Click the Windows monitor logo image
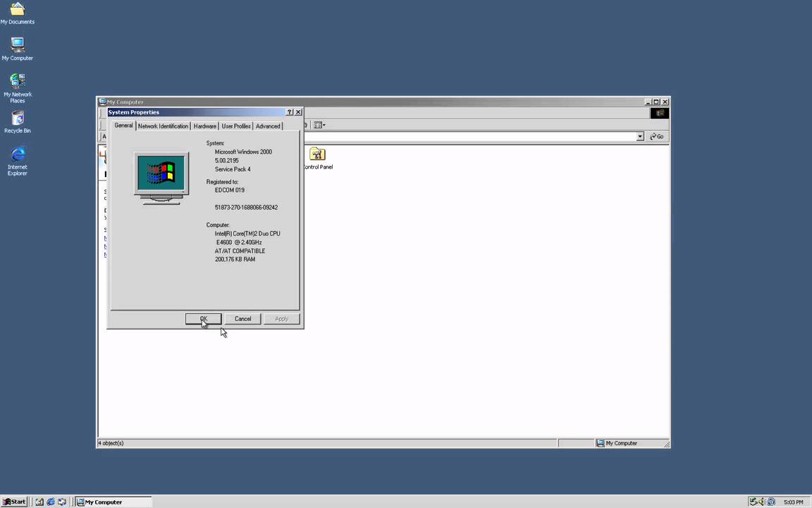Image resolution: width=812 pixels, height=508 pixels. (x=161, y=178)
